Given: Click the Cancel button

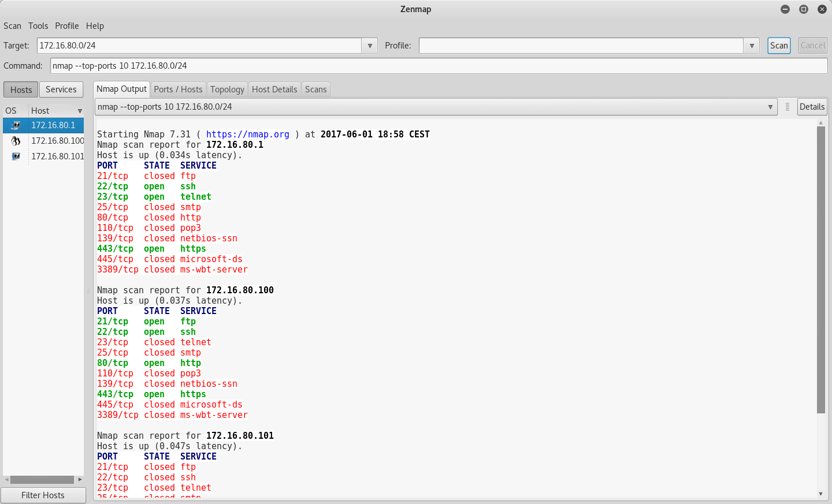Looking at the screenshot, I should tap(813, 46).
